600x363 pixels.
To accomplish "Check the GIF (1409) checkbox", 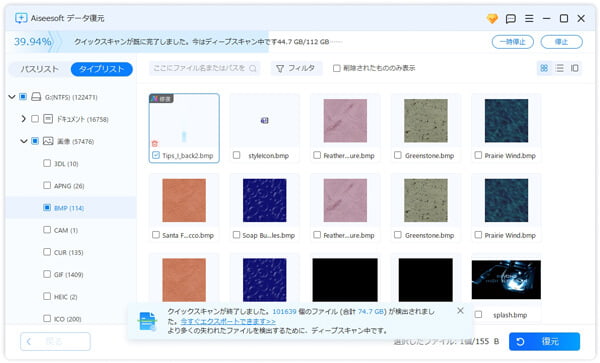I will pos(47,274).
